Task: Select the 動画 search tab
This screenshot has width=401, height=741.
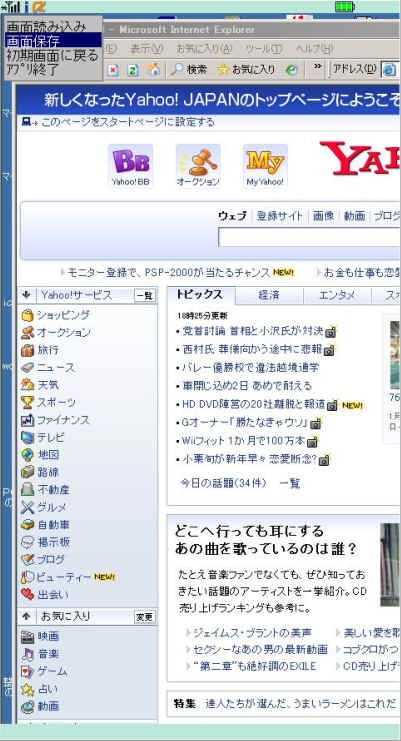Action: click(354, 216)
